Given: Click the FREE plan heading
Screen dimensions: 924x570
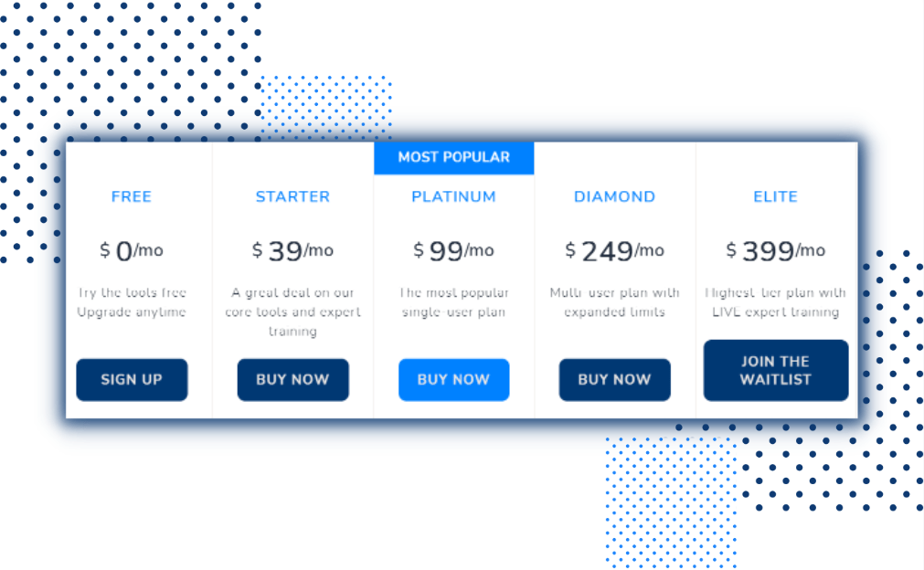Looking at the screenshot, I should pyautogui.click(x=132, y=196).
